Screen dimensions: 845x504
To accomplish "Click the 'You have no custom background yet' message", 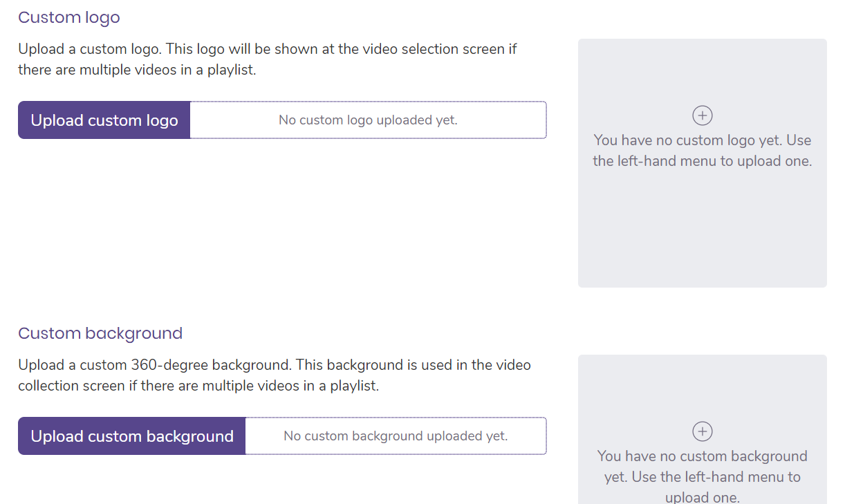I will 702,476.
